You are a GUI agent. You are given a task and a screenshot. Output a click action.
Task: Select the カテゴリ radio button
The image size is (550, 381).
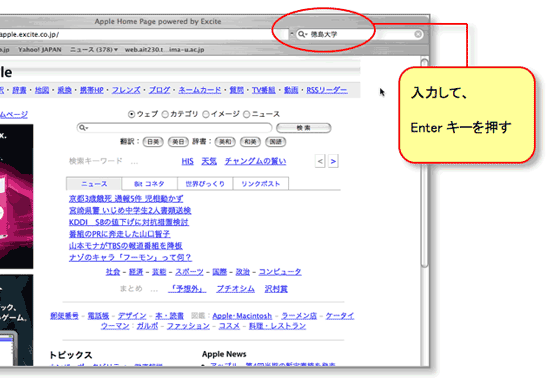tap(165, 114)
